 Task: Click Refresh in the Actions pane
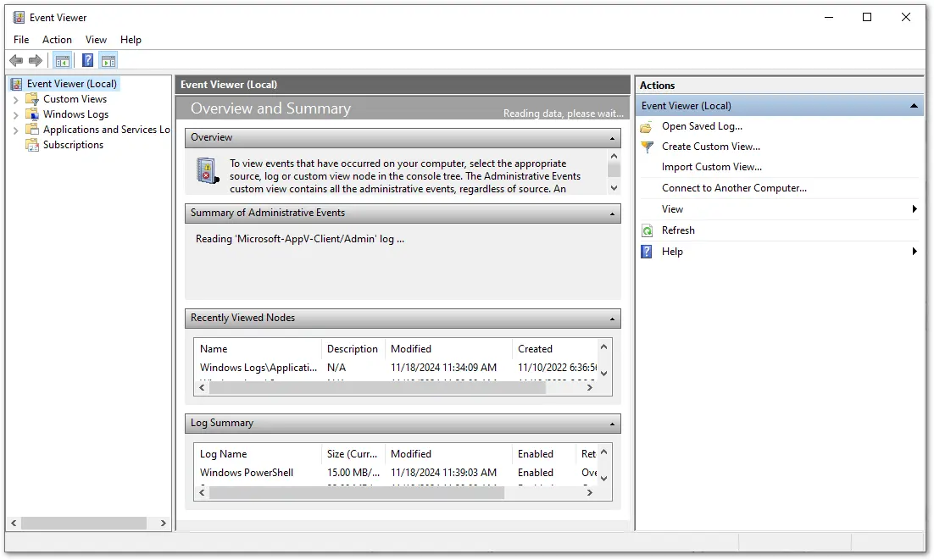point(678,230)
